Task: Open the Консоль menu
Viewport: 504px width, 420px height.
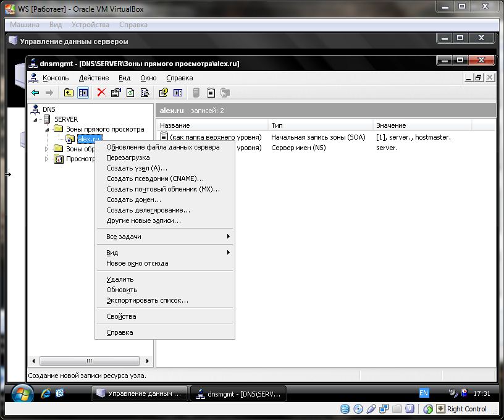Action: pyautogui.click(x=56, y=78)
